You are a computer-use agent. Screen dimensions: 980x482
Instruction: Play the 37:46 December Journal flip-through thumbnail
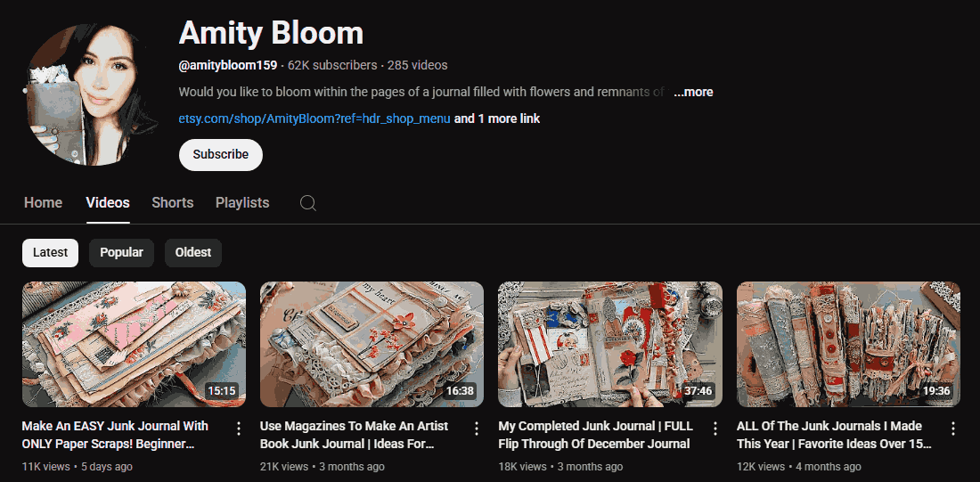pos(609,344)
